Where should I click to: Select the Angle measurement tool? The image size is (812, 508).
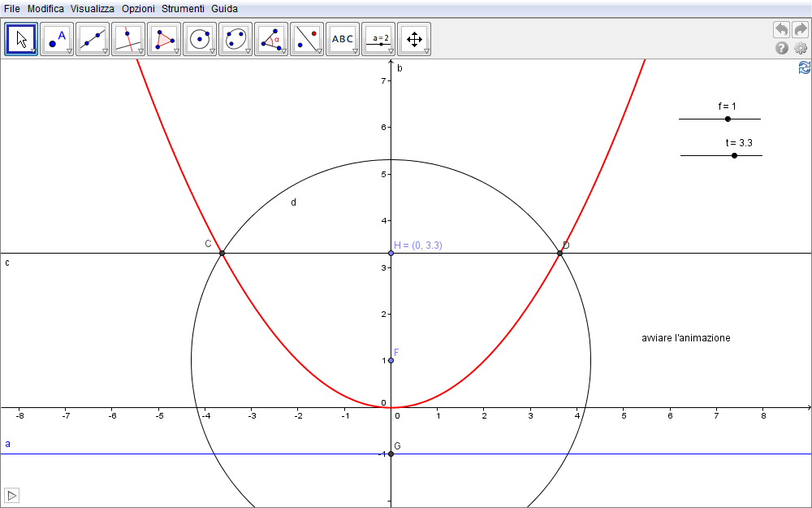270,38
